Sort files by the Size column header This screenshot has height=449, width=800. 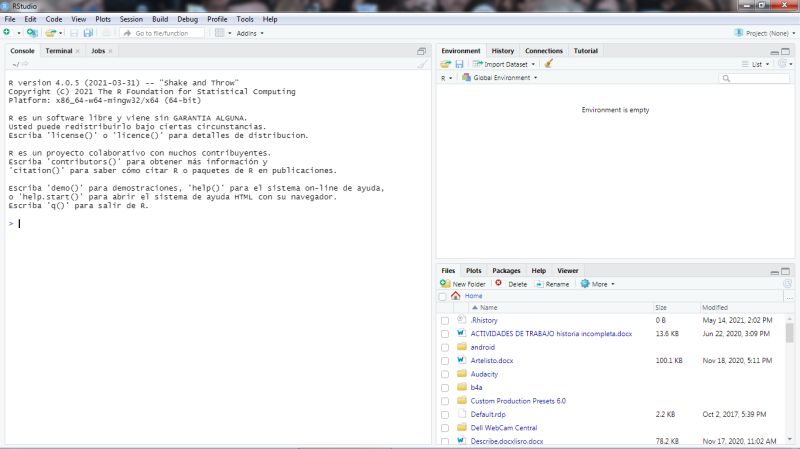coord(661,308)
